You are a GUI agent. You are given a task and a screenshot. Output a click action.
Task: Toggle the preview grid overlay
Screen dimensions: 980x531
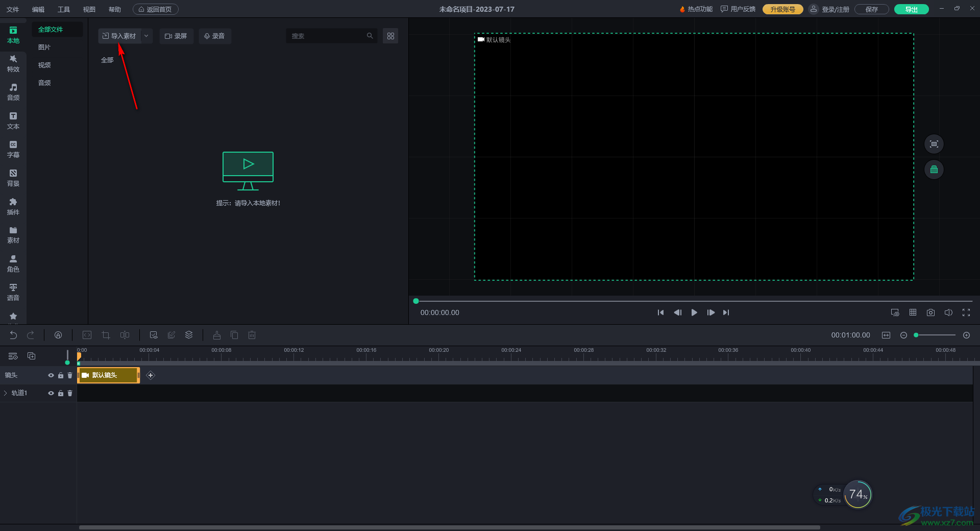(x=913, y=312)
